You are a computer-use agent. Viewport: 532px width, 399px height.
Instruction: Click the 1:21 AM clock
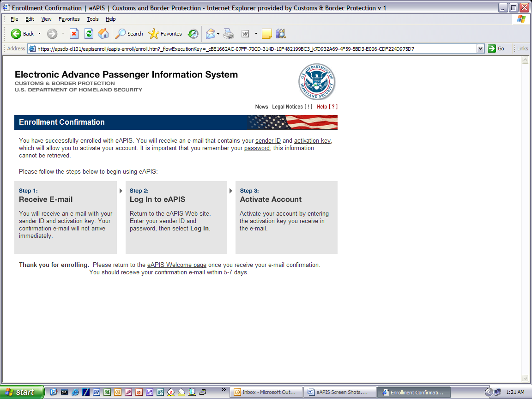point(515,392)
